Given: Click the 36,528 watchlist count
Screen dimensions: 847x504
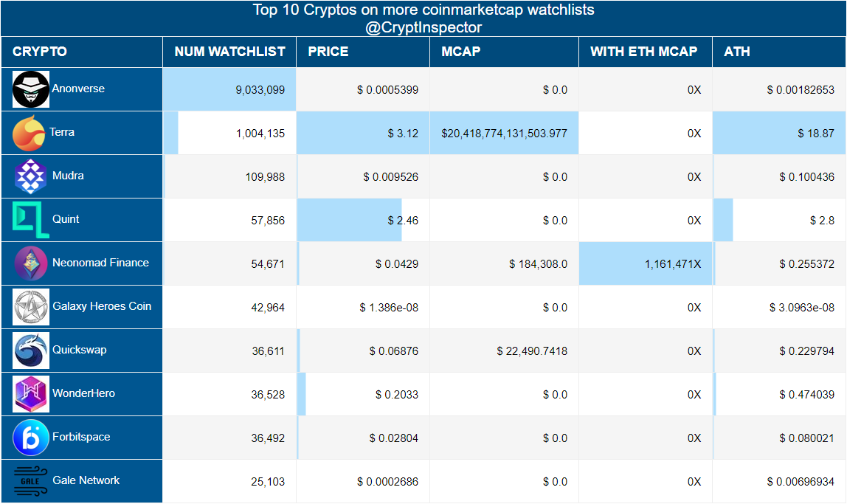Looking at the screenshot, I should [x=268, y=395].
